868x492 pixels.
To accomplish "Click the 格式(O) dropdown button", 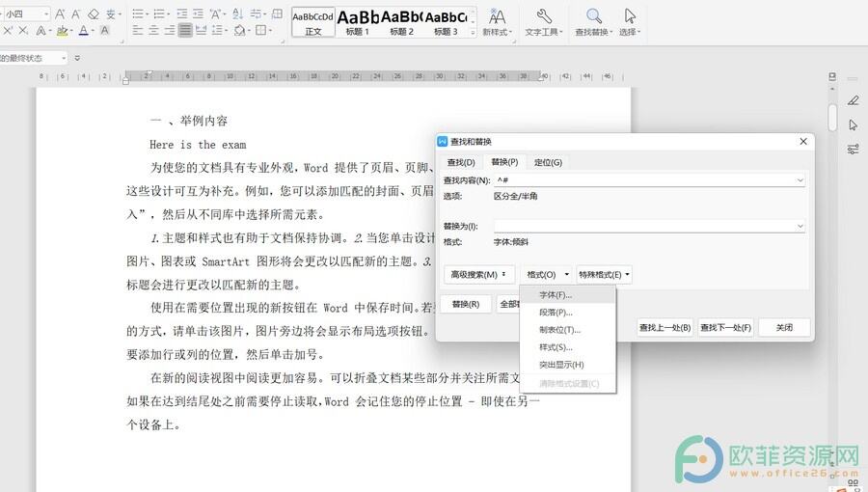I will pyautogui.click(x=546, y=275).
